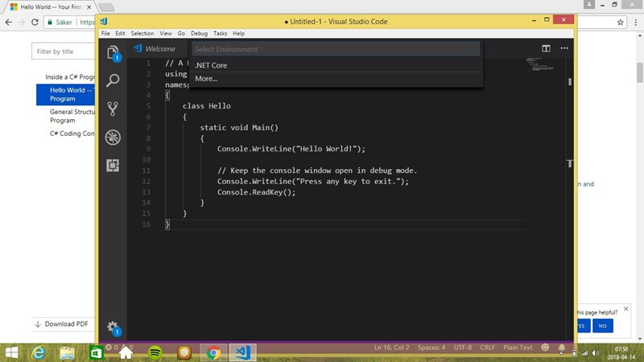Screen dimensions: 644x362
Task: Click the NO button for page helpful
Action: 602,326
